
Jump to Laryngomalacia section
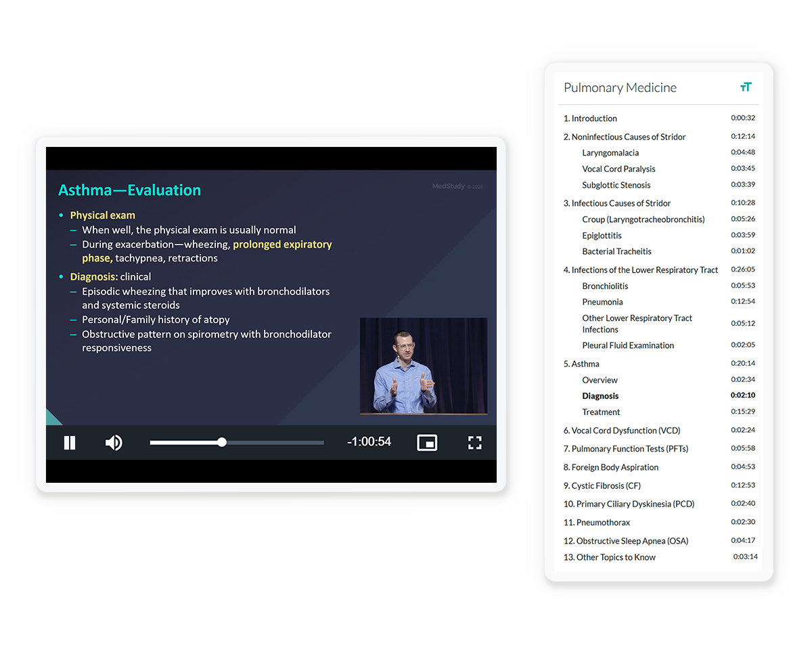(610, 153)
